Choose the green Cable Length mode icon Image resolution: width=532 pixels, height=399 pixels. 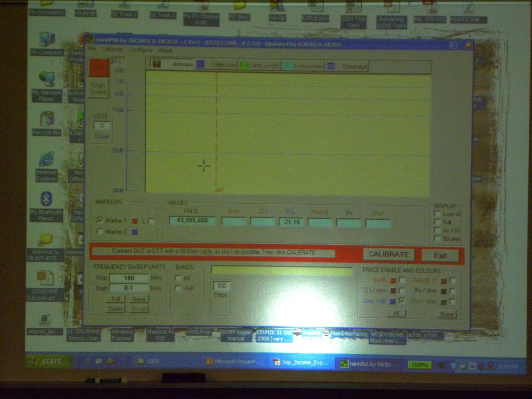[244, 65]
